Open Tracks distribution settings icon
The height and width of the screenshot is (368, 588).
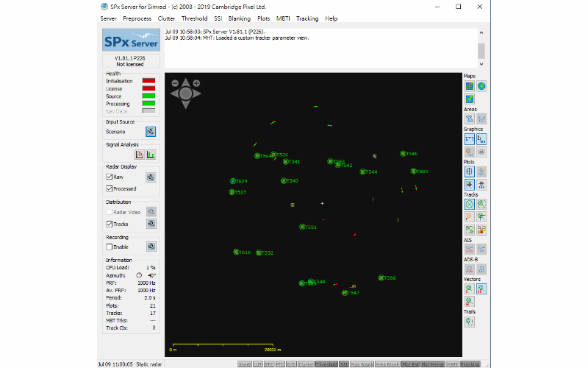pyautogui.click(x=151, y=224)
